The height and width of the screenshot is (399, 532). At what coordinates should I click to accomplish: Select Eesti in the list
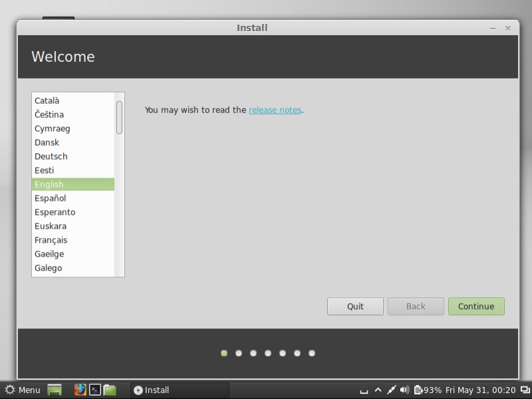click(73, 170)
